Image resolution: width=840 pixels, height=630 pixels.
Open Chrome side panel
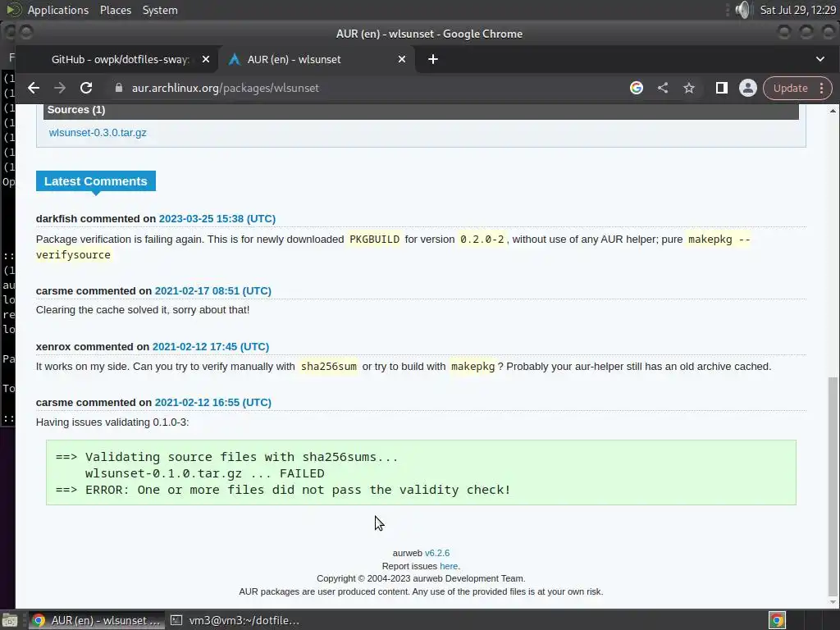click(x=722, y=88)
